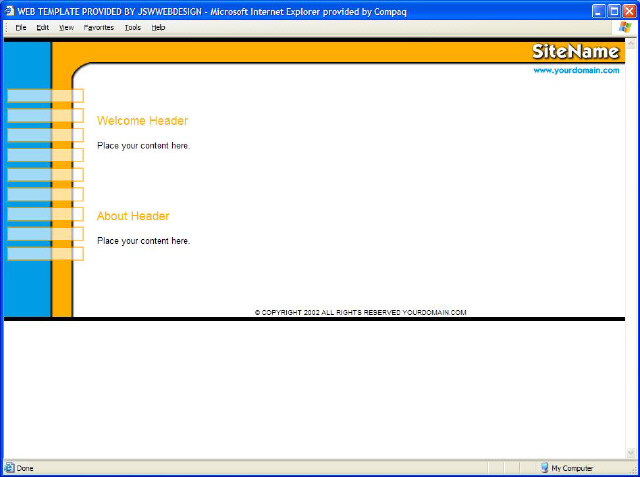The height and width of the screenshot is (477, 640).
Task: Close the Internet Explorer window
Action: click(629, 11)
